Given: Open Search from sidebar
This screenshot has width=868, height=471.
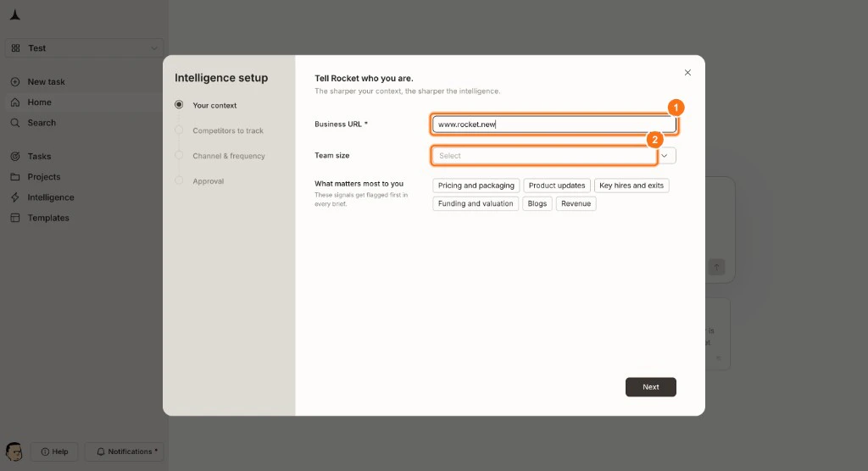Looking at the screenshot, I should (x=42, y=123).
